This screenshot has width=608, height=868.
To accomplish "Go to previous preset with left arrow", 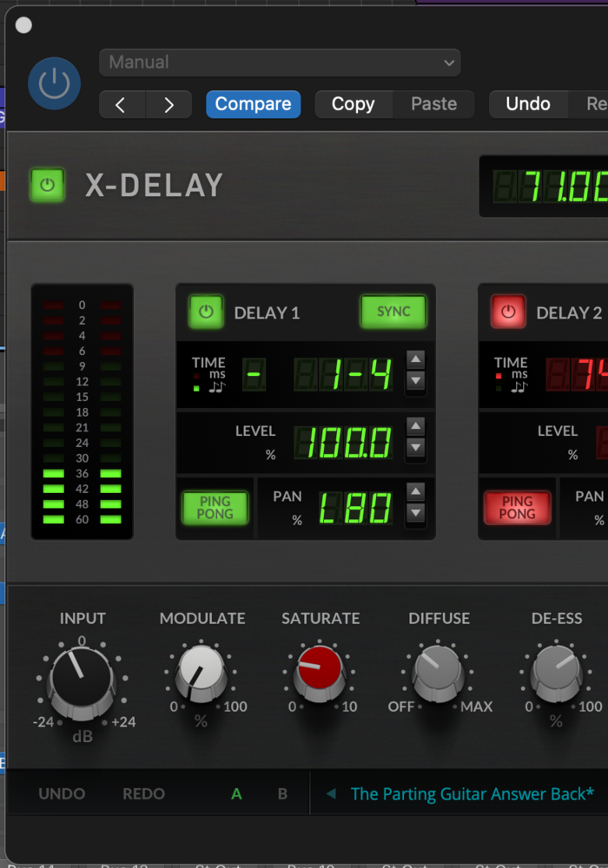I will click(x=121, y=104).
